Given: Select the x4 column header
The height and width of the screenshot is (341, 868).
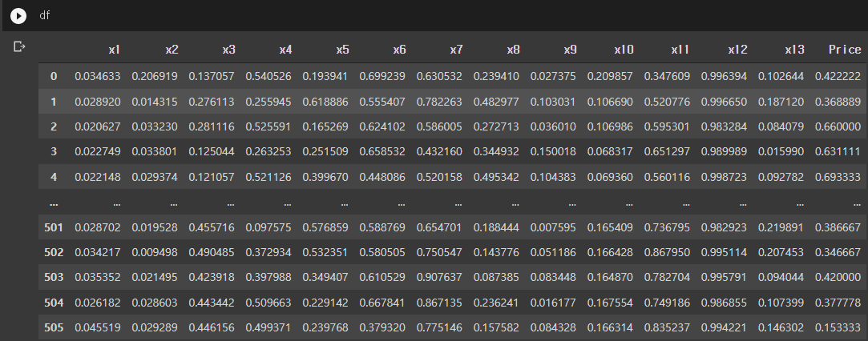Looking at the screenshot, I should 285,50.
